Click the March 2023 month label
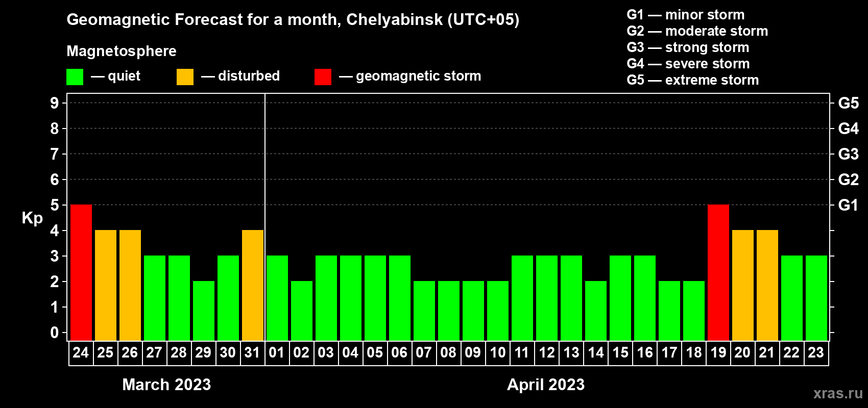 tap(166, 385)
